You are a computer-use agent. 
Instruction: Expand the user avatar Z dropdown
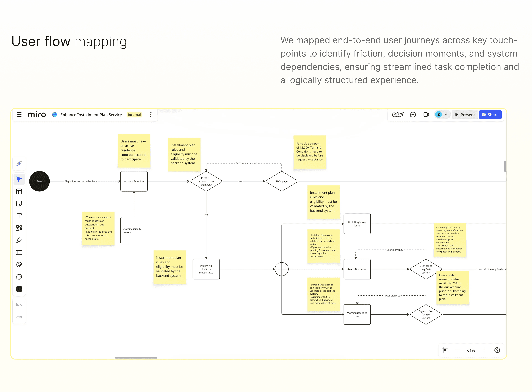(x=446, y=115)
